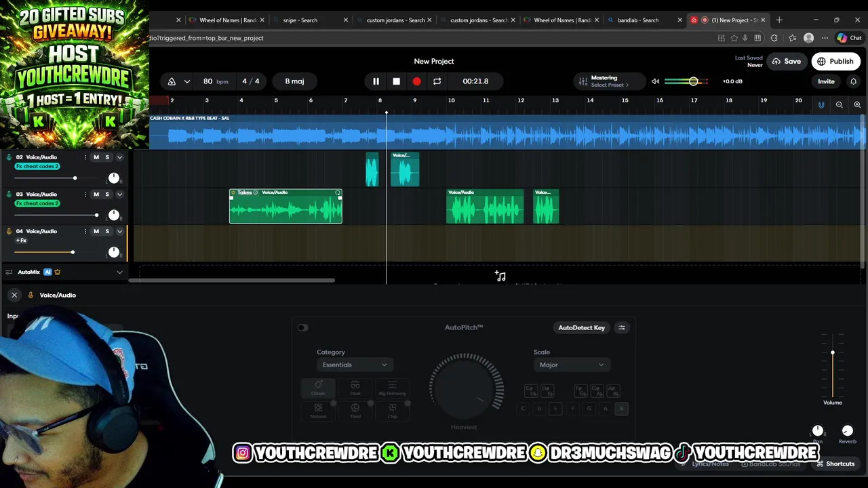Select the Classic AutoPitch preset
The width and height of the screenshot is (868, 488).
click(x=318, y=388)
